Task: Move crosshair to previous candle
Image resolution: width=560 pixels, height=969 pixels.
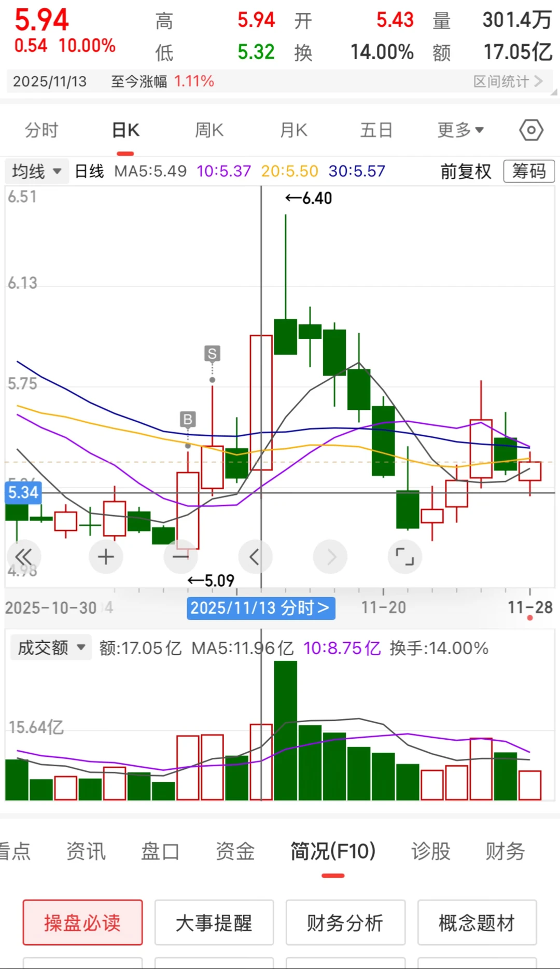Action: [255, 557]
